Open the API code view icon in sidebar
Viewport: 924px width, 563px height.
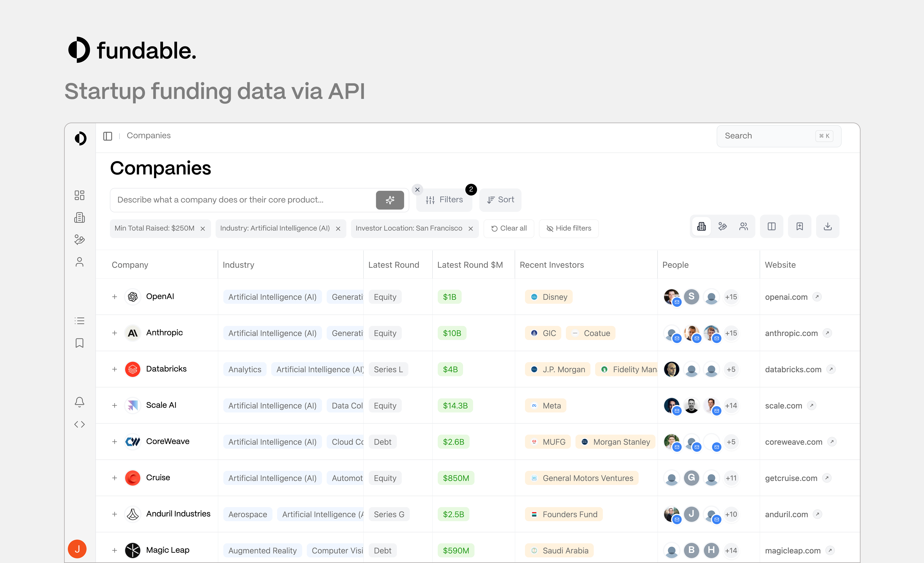pos(79,424)
